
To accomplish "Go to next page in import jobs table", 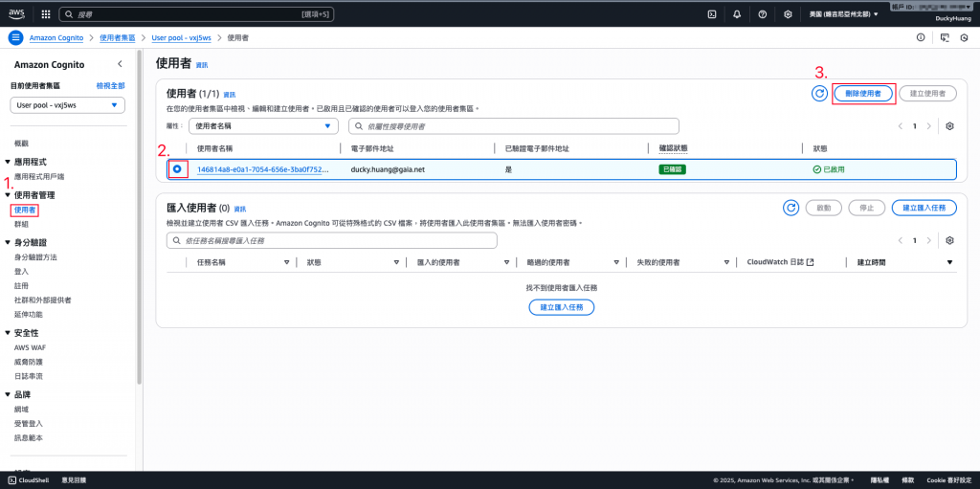I will click(x=928, y=241).
